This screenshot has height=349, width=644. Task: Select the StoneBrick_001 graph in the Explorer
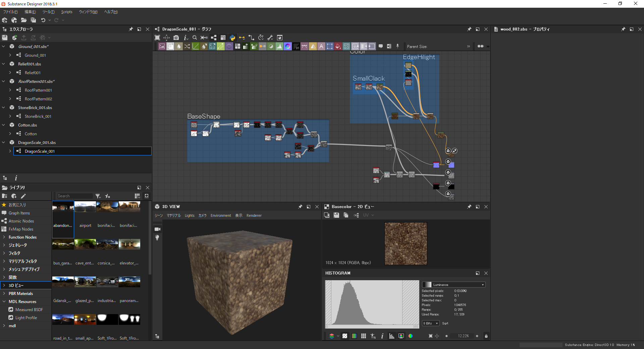click(x=38, y=116)
